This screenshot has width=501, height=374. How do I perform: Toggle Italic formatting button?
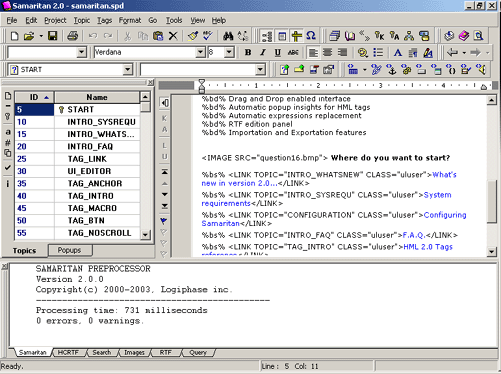pos(263,52)
